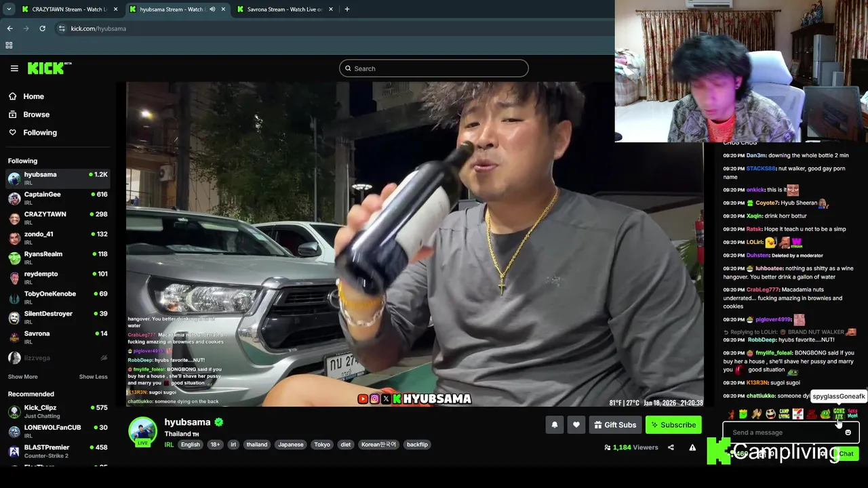This screenshot has width=868, height=488.
Task: Open Browse in sidebar
Action: pos(36,115)
